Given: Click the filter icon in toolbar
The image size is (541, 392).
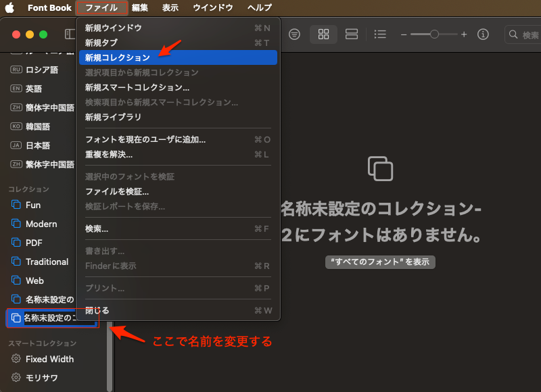Looking at the screenshot, I should coord(294,34).
